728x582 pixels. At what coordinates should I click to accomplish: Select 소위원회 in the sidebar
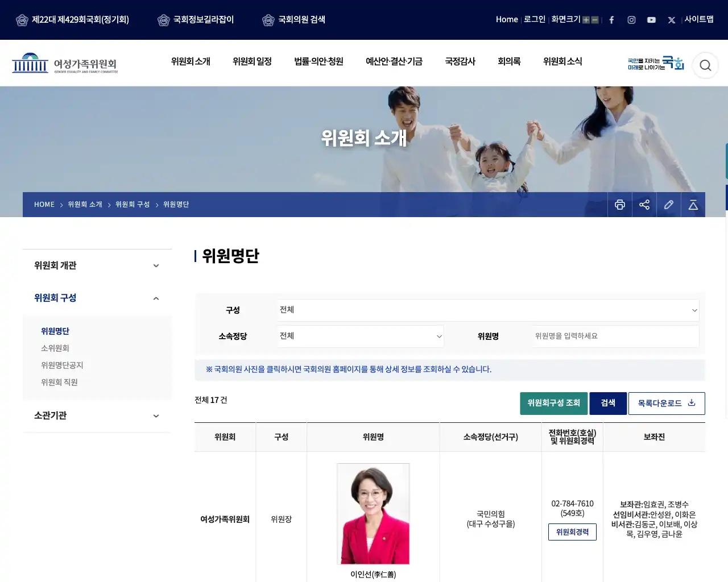point(55,348)
